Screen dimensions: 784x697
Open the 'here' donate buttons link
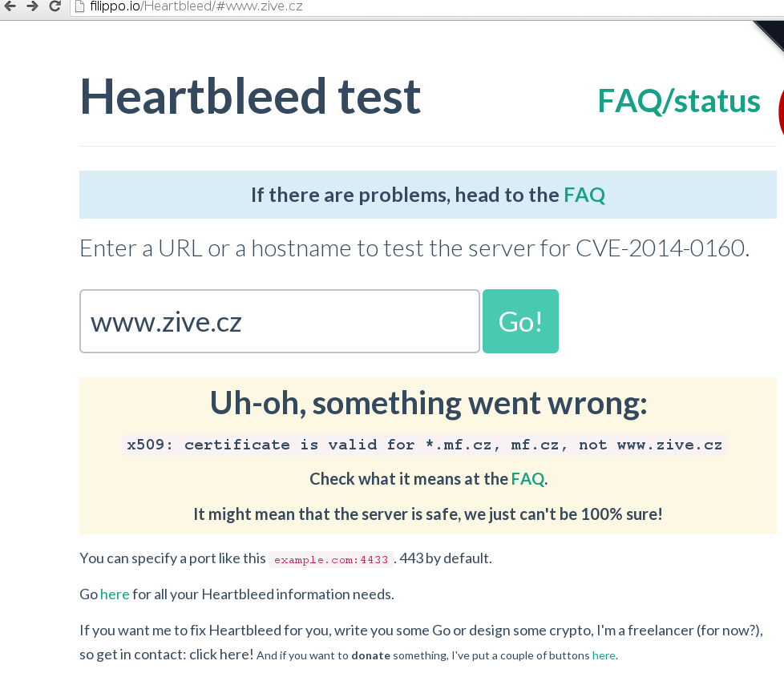point(604,655)
